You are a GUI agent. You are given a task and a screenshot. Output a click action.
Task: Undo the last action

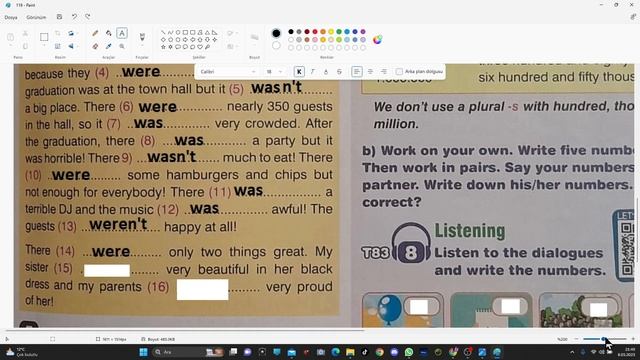pyautogui.click(x=74, y=17)
